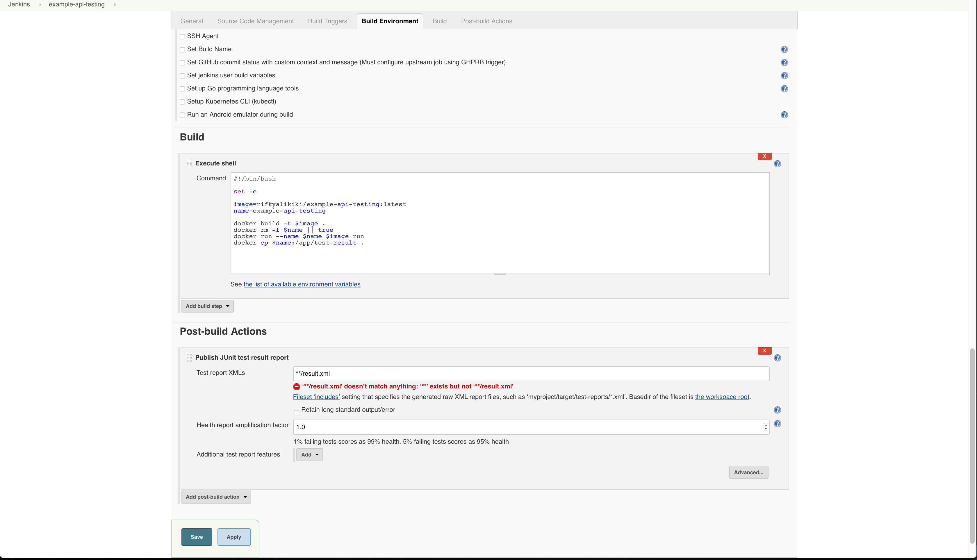Viewport: 977px width, 560px height.
Task: Open help for Health report amplification factor
Action: tap(777, 423)
